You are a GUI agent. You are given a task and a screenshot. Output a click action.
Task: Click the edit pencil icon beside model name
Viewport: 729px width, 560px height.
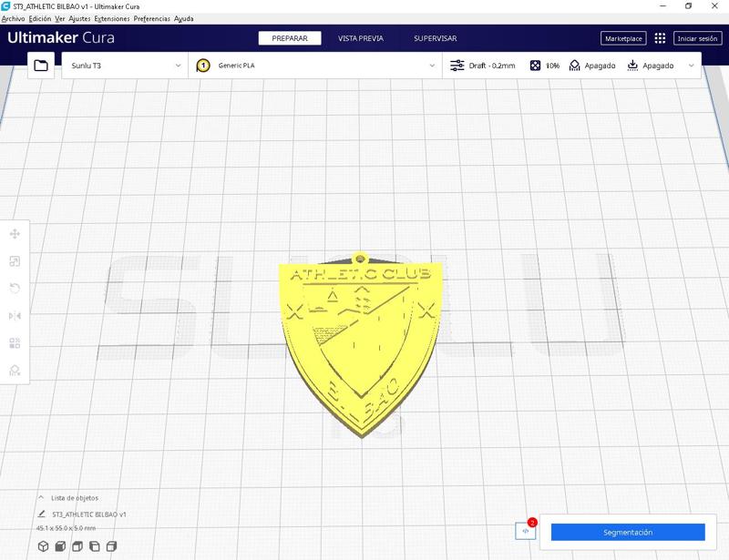coord(41,514)
